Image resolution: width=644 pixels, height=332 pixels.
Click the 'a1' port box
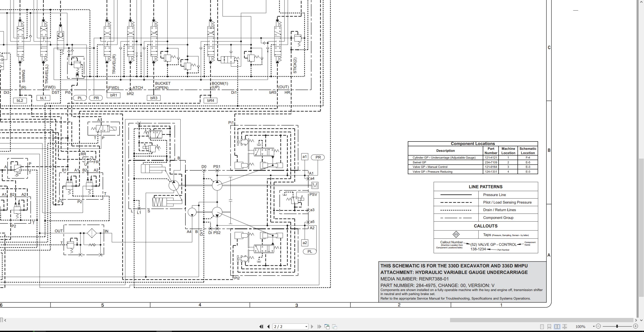pyautogui.click(x=305, y=157)
